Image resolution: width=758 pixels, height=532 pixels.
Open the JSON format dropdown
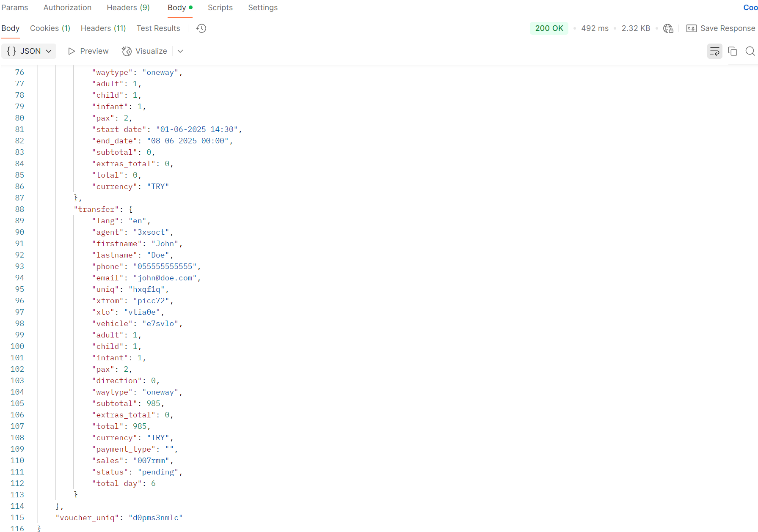(x=29, y=51)
